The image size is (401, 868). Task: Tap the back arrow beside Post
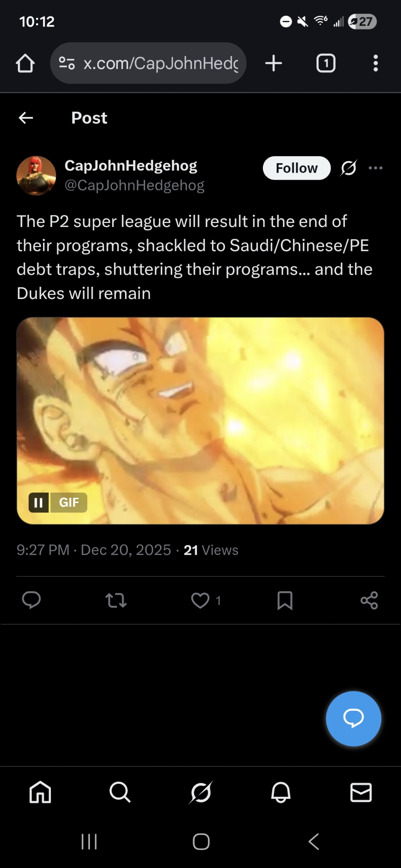[x=26, y=118]
